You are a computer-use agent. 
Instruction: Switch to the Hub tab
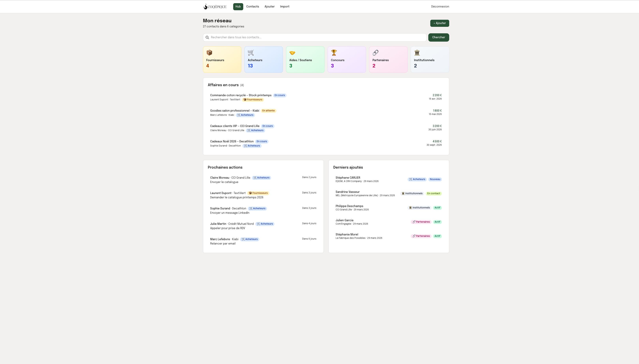point(238,7)
